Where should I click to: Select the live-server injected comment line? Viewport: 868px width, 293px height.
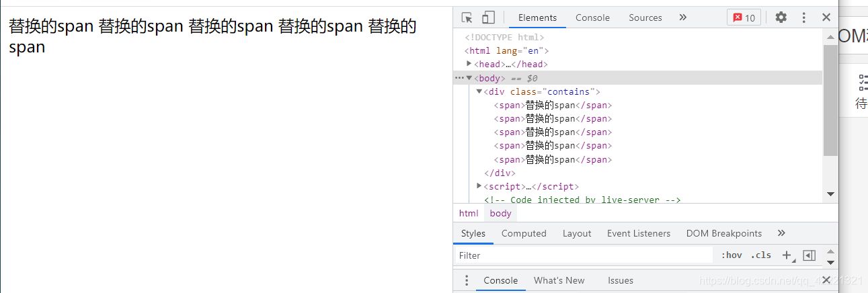[x=582, y=200]
